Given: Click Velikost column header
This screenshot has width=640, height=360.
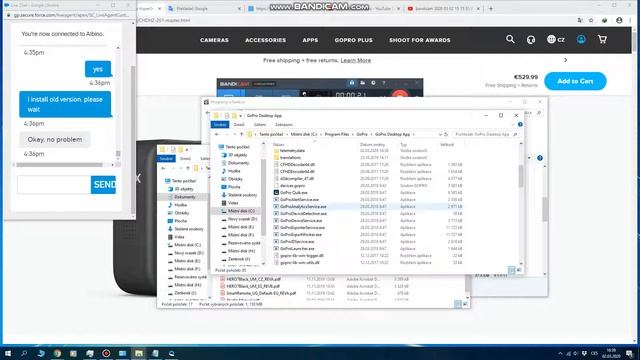Looking at the screenshot, I should tap(447, 144).
